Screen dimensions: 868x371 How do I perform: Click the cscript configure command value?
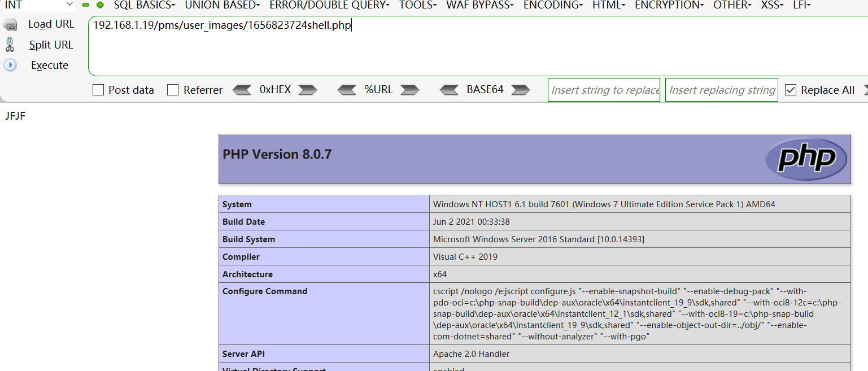point(637,314)
